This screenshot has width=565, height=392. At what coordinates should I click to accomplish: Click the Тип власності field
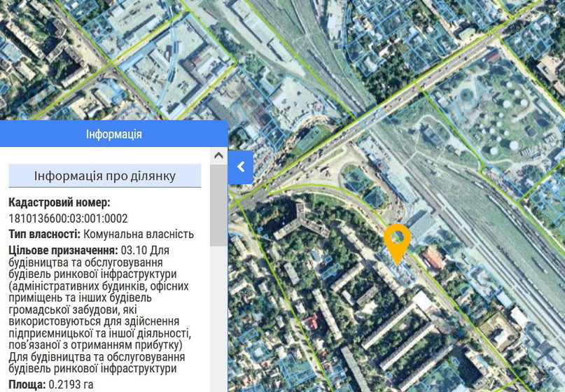coord(45,234)
